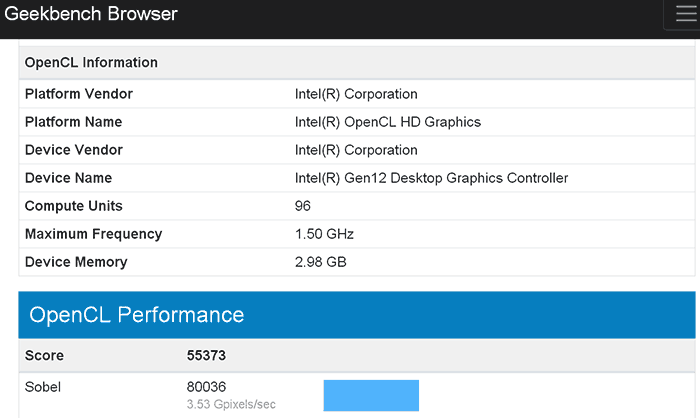This screenshot has width=700, height=418.
Task: Select the 1.50 GHz frequency value
Action: pos(324,234)
